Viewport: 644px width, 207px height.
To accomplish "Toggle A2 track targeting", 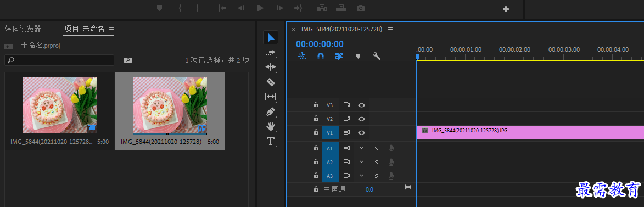I will 330,162.
